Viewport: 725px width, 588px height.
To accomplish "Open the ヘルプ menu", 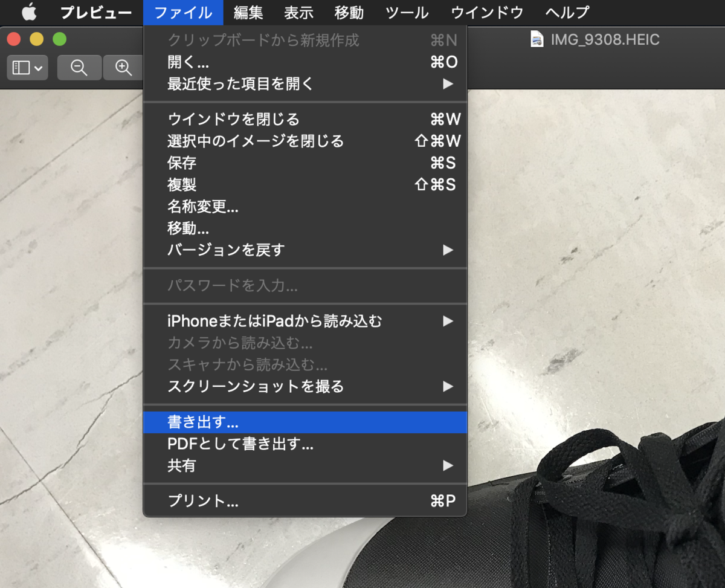I will coord(566,12).
